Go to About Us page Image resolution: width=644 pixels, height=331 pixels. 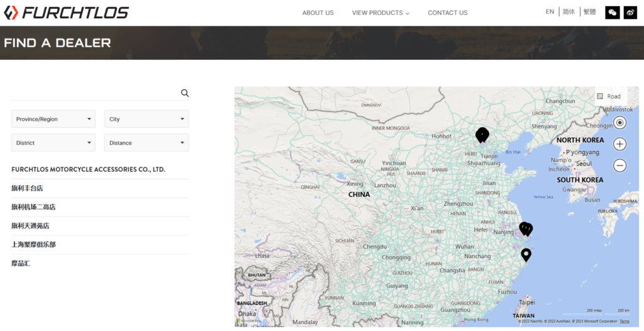[318, 13]
